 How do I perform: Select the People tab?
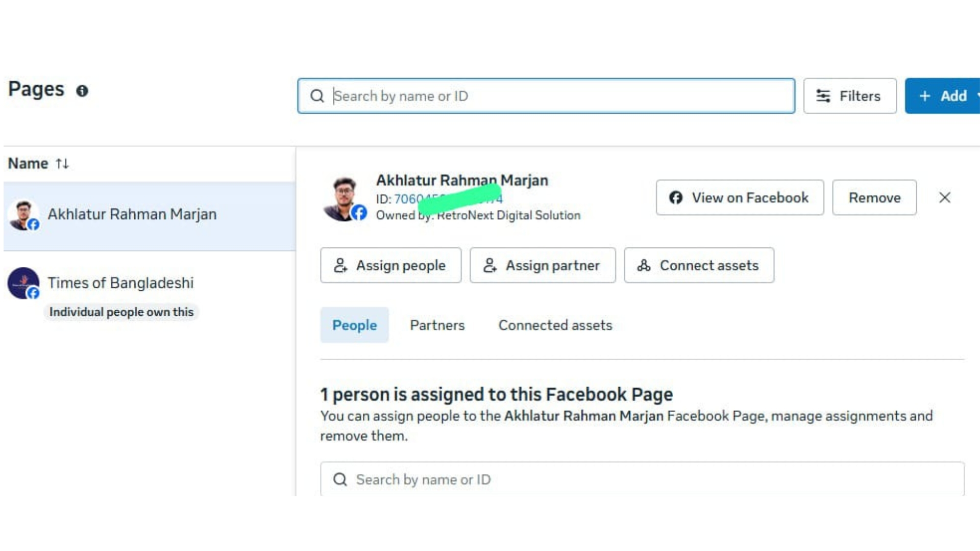click(x=354, y=325)
